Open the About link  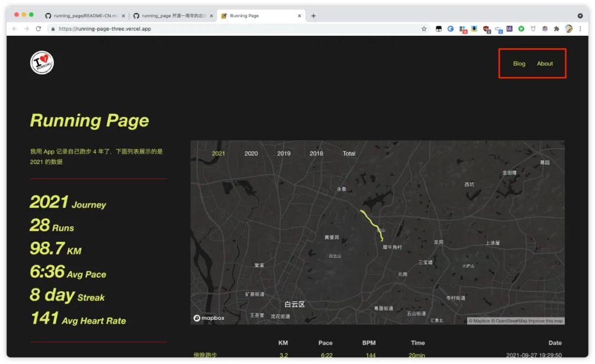(545, 63)
